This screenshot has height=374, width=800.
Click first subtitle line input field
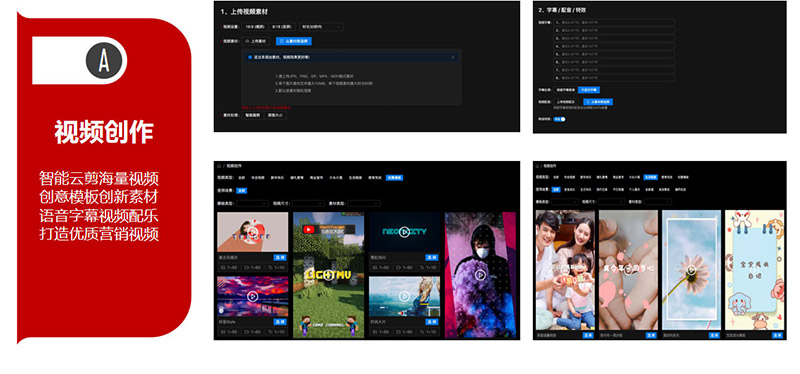click(x=614, y=22)
